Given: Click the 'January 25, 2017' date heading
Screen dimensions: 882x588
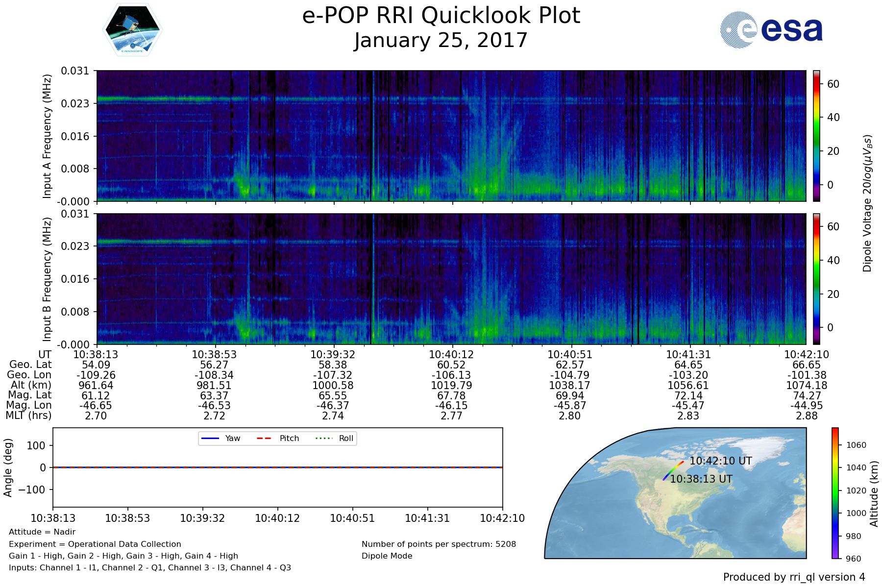Looking at the screenshot, I should (441, 40).
